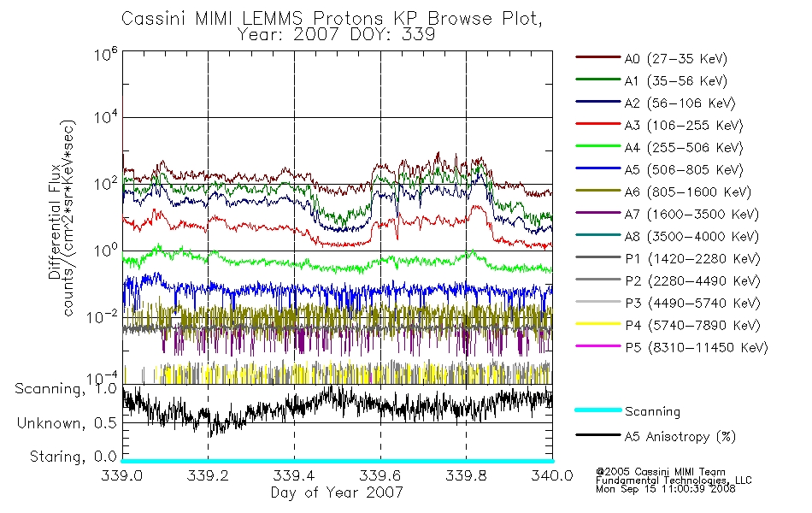Click the magenta P5 legend line
The image size is (812, 513).
(x=597, y=345)
